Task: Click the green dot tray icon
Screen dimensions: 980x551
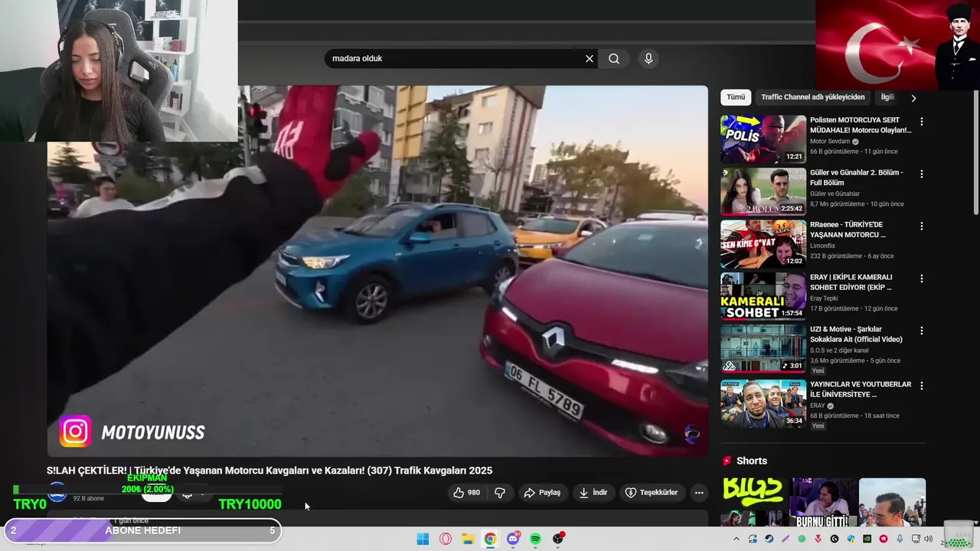Action: [x=802, y=539]
